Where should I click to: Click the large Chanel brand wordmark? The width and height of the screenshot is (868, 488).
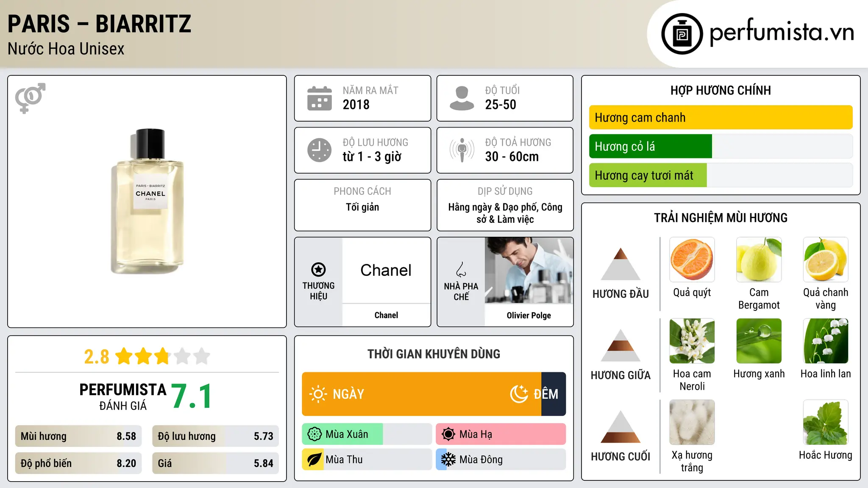click(x=386, y=270)
